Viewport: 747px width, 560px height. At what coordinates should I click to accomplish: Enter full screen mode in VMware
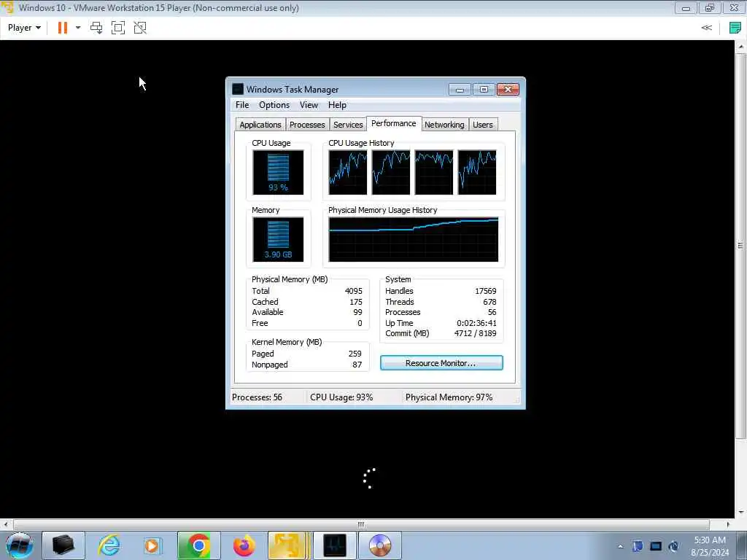tap(118, 28)
